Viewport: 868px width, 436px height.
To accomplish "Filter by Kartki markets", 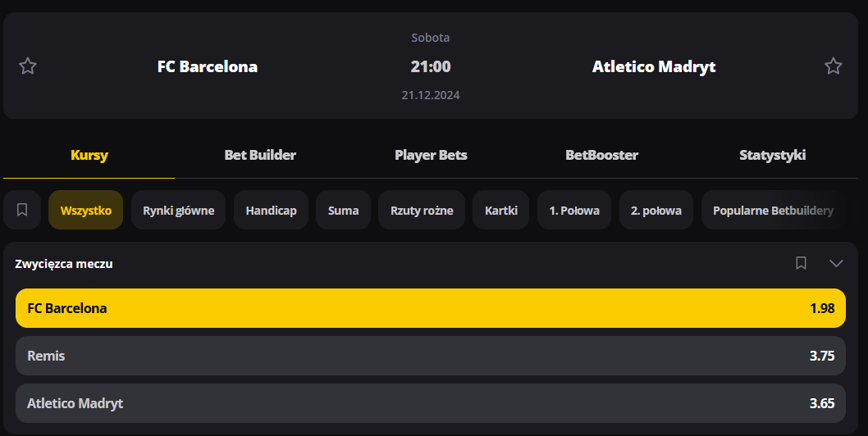I will 501,211.
